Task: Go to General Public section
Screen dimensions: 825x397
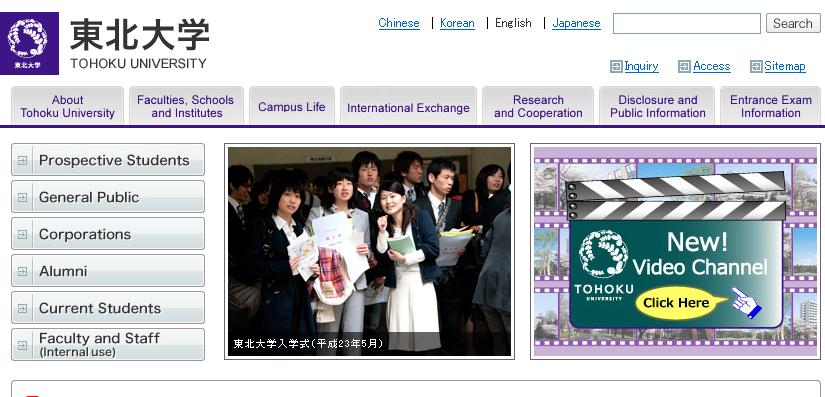Action: 108,197
